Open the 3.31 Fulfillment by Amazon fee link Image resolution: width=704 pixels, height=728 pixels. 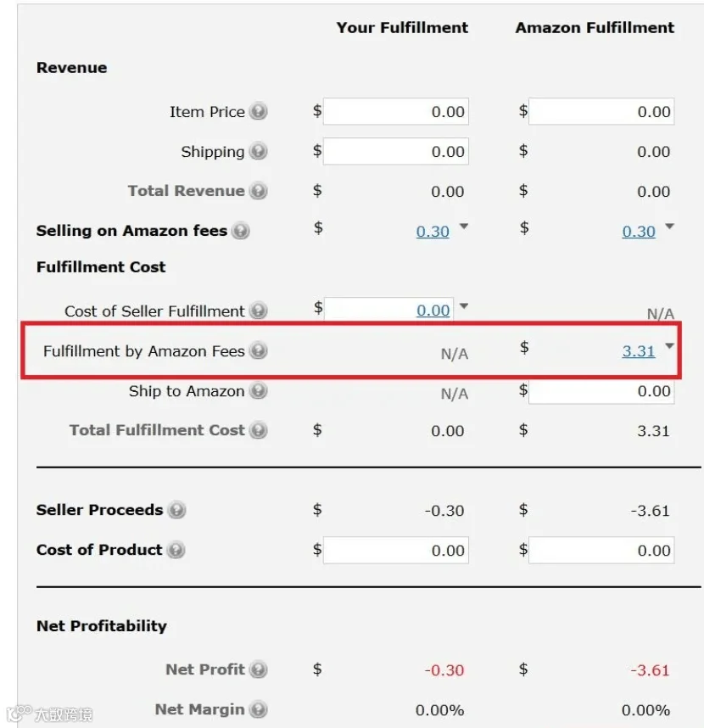[x=639, y=351]
